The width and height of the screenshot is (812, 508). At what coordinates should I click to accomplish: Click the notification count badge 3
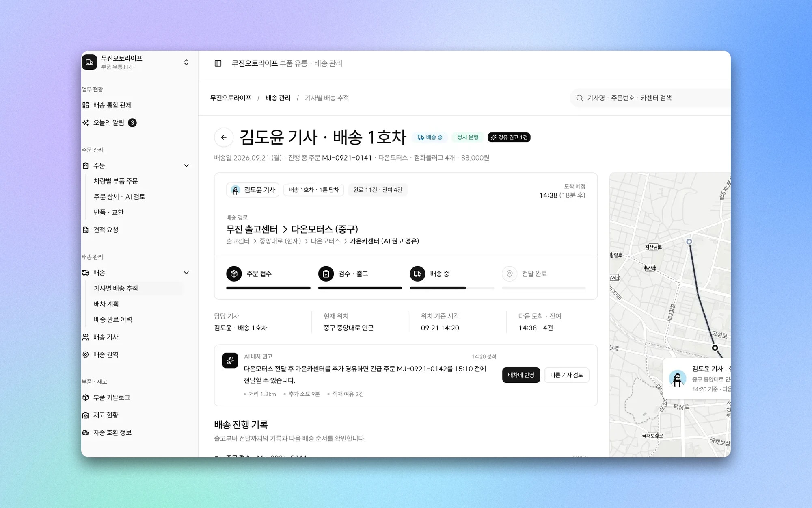tap(132, 123)
